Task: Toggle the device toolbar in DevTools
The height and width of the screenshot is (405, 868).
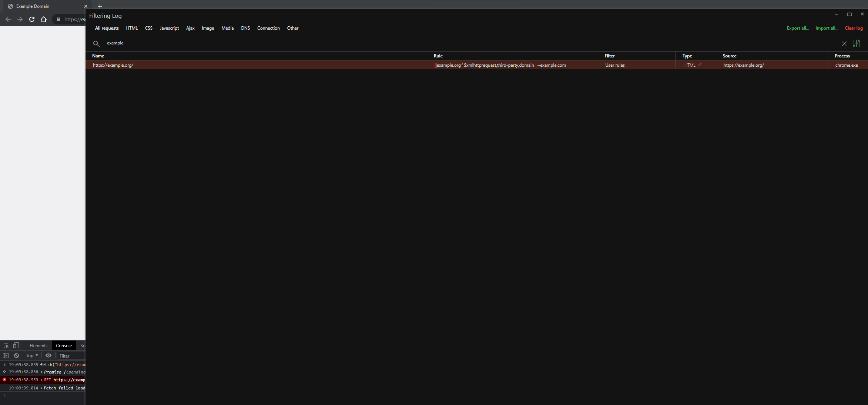Action: tap(16, 345)
